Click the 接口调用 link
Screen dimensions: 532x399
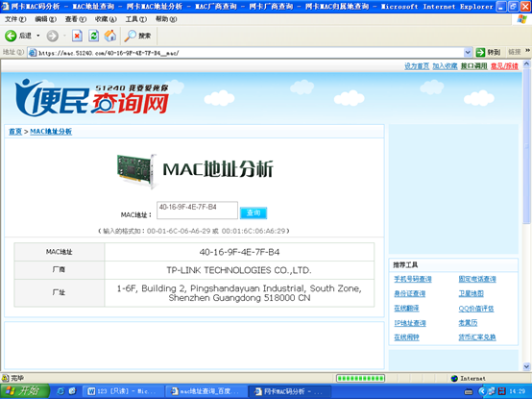(474, 66)
